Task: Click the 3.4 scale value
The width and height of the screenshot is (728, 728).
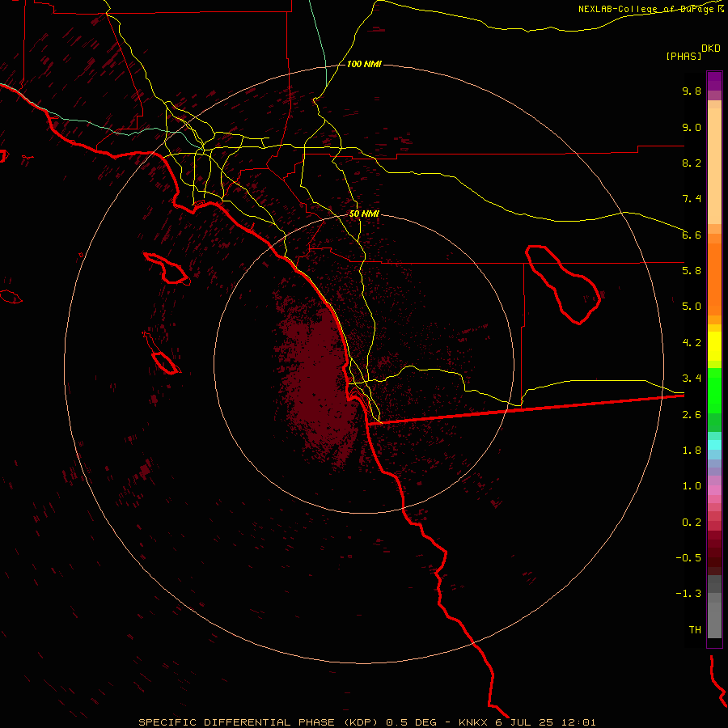Action: pos(692,379)
